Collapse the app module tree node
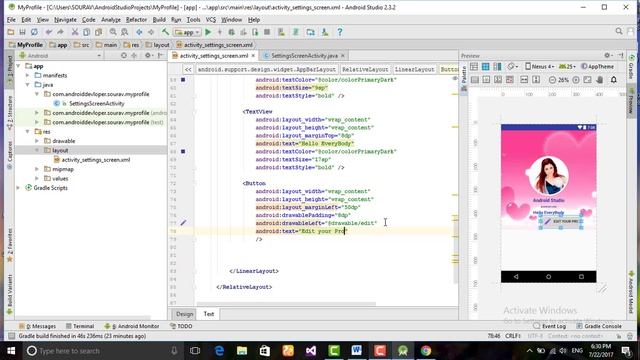The height and width of the screenshot is (360, 640). point(18,66)
